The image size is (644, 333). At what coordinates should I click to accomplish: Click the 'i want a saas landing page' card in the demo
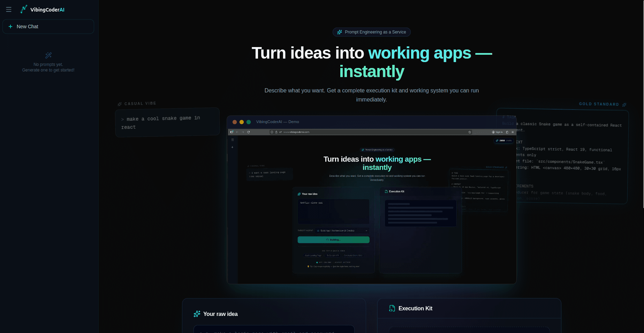pyautogui.click(x=270, y=174)
